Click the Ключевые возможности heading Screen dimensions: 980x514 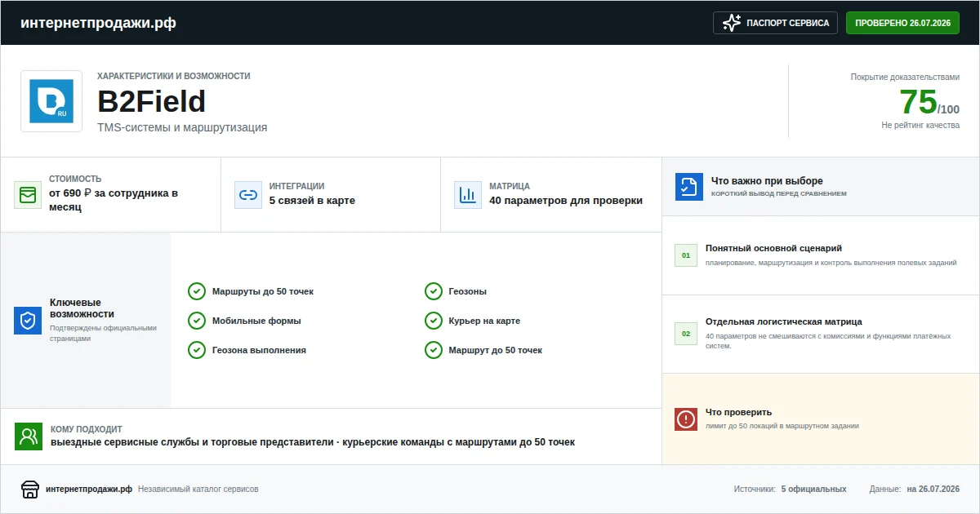pos(82,308)
